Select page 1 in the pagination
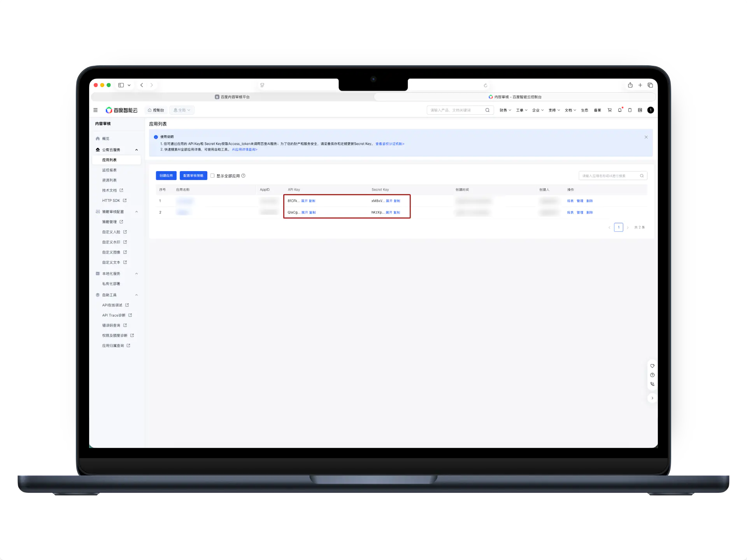This screenshot has height=560, width=747. point(619,227)
